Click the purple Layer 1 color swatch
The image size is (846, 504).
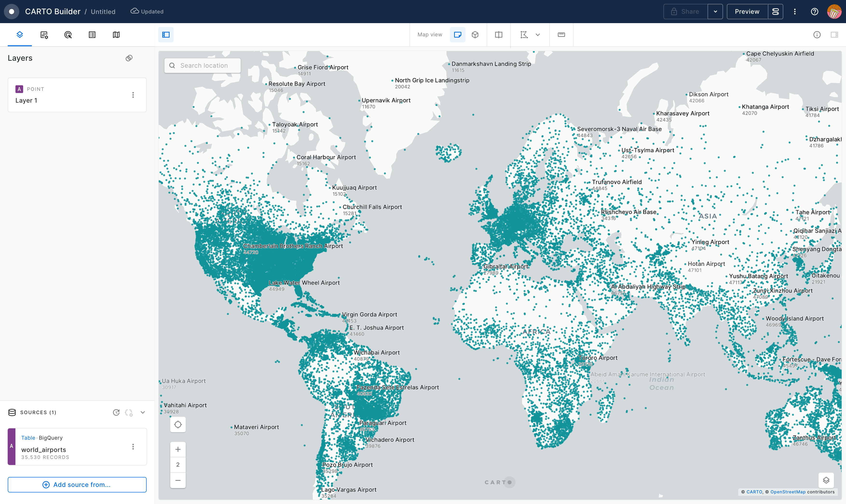pyautogui.click(x=19, y=89)
